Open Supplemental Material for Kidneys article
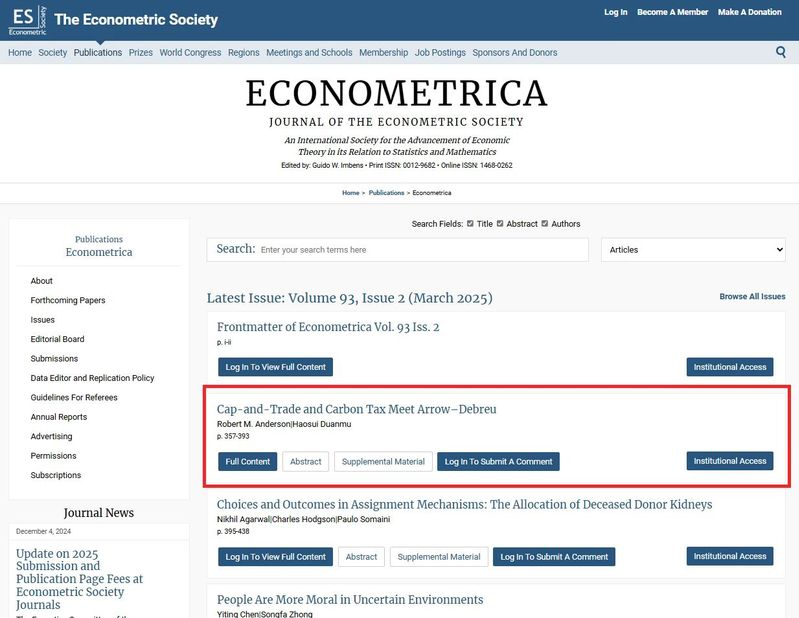The height and width of the screenshot is (618, 799). click(x=439, y=557)
